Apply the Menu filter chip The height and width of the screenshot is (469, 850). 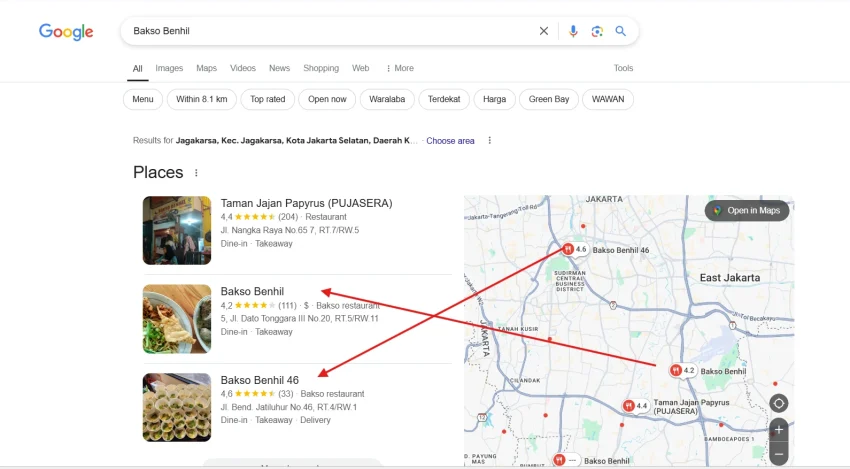click(x=143, y=99)
